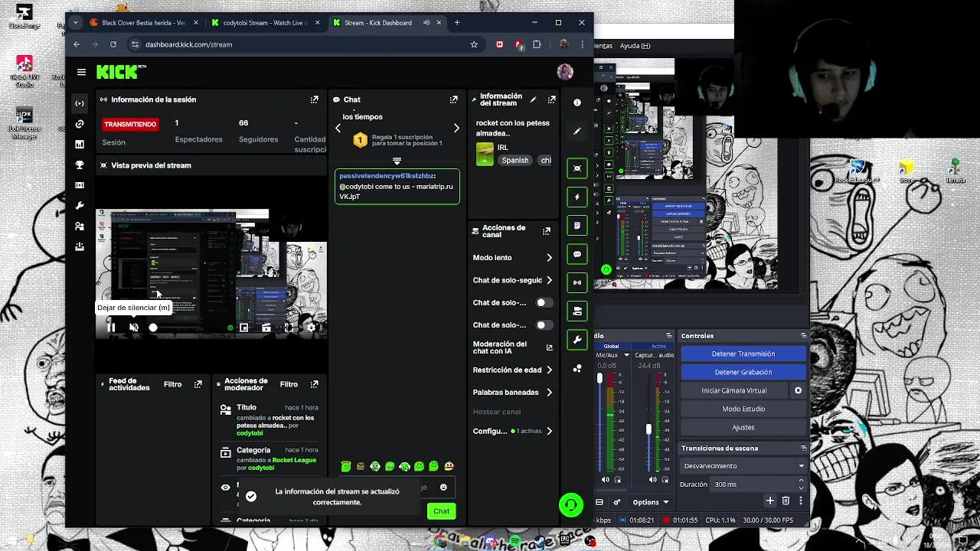Open Filtro in Feed de actividades
The height and width of the screenshot is (551, 980).
click(172, 384)
